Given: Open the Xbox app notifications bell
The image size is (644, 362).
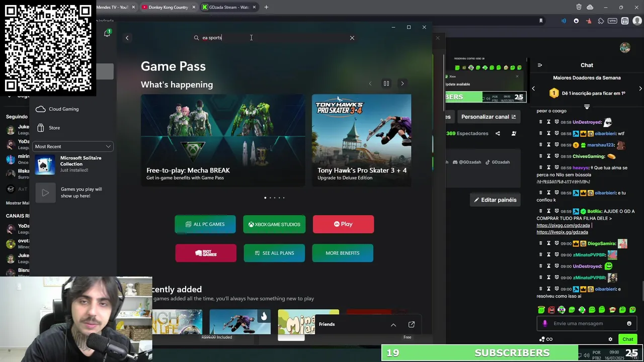Looking at the screenshot, I should [107, 33].
